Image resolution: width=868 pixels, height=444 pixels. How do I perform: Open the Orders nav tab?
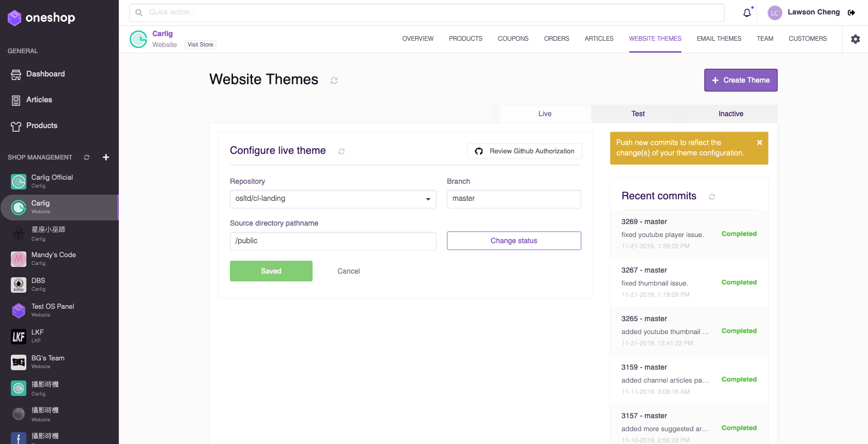coord(556,39)
